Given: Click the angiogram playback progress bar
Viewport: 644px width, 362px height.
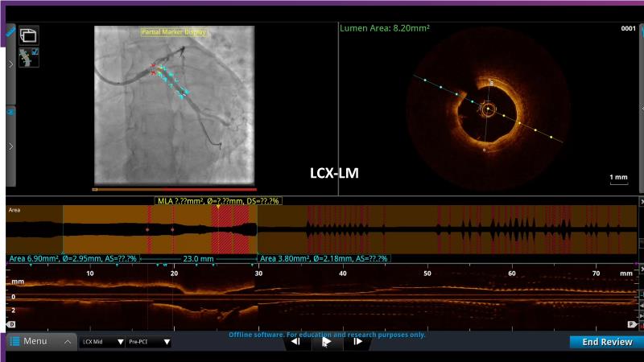Looking at the screenshot, I should (x=174, y=190).
